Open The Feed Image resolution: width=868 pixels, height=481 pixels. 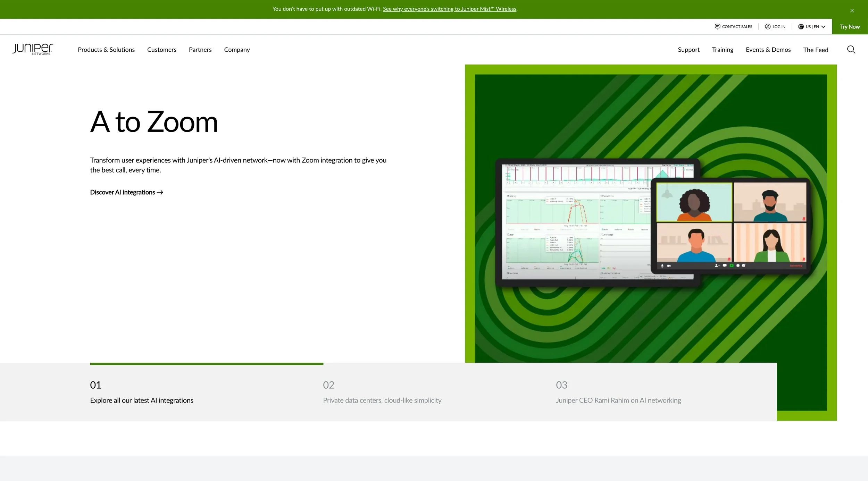[x=816, y=50]
